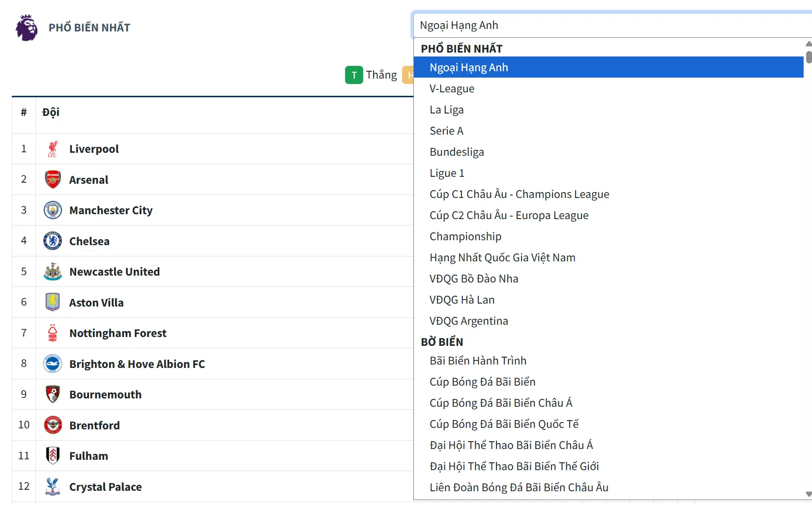Pick V-League from the league options
The width and height of the screenshot is (812, 505).
(452, 89)
